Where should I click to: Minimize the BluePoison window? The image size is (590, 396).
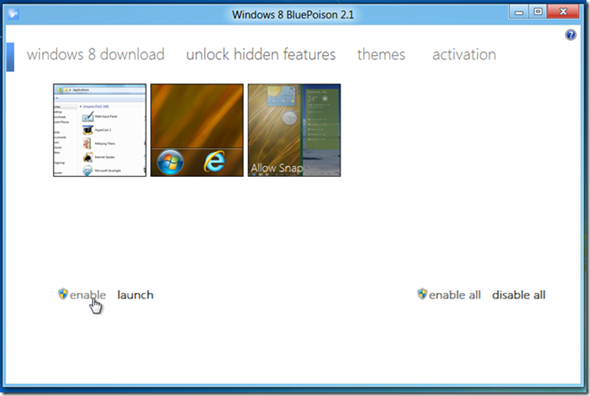(519, 12)
